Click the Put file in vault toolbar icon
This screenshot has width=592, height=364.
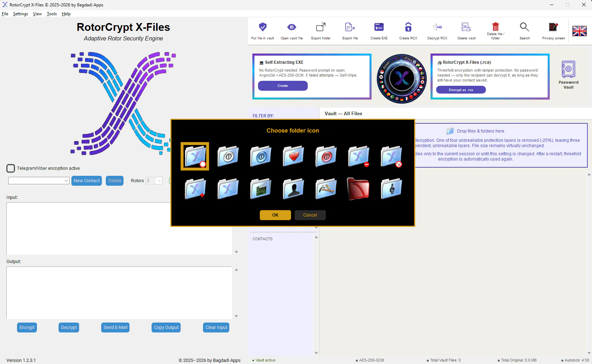click(263, 27)
